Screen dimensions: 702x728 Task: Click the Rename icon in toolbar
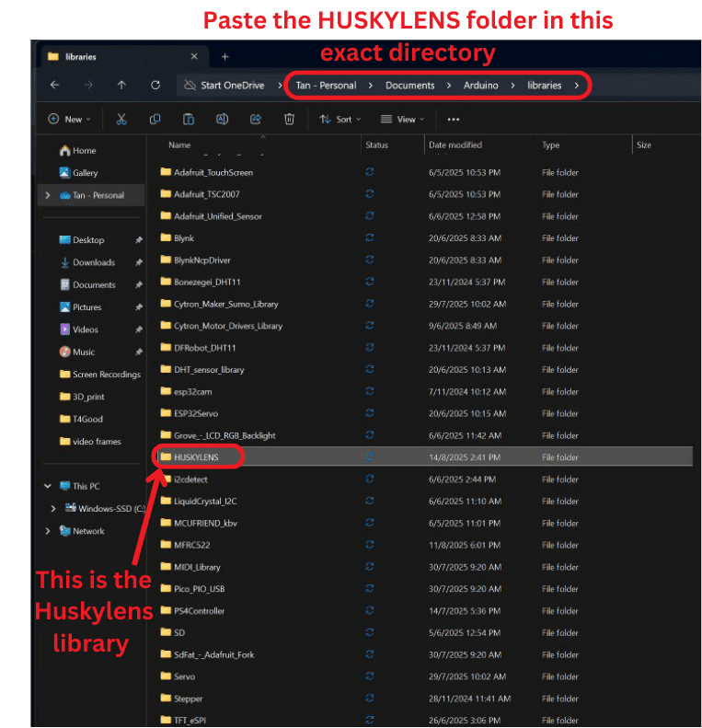(222, 120)
